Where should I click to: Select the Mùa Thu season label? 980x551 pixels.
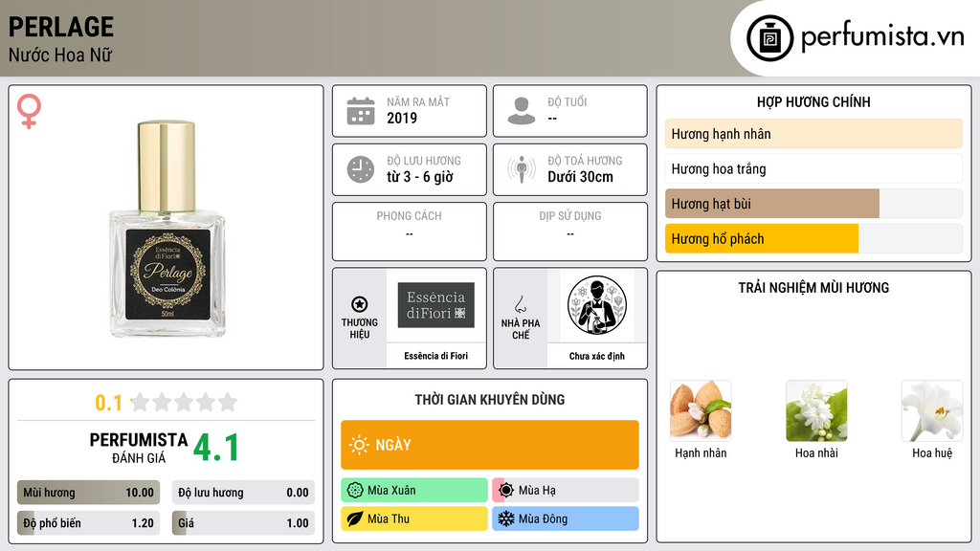coord(389,518)
